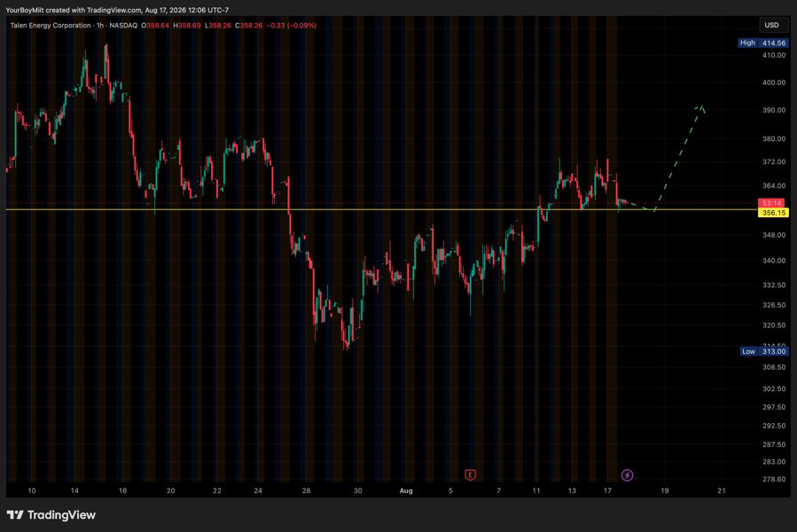Click the low value L358.26
This screenshot has width=797, height=532.
(218, 26)
